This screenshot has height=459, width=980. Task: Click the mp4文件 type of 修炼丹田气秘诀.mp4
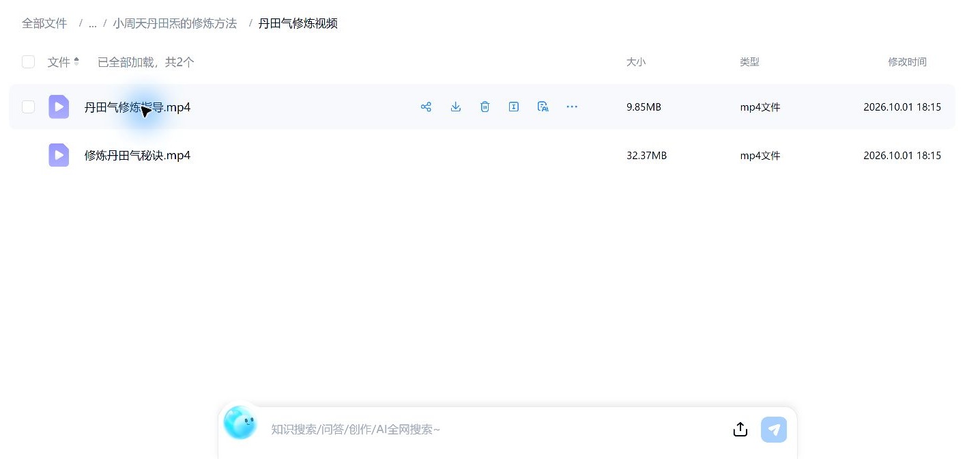(x=760, y=156)
